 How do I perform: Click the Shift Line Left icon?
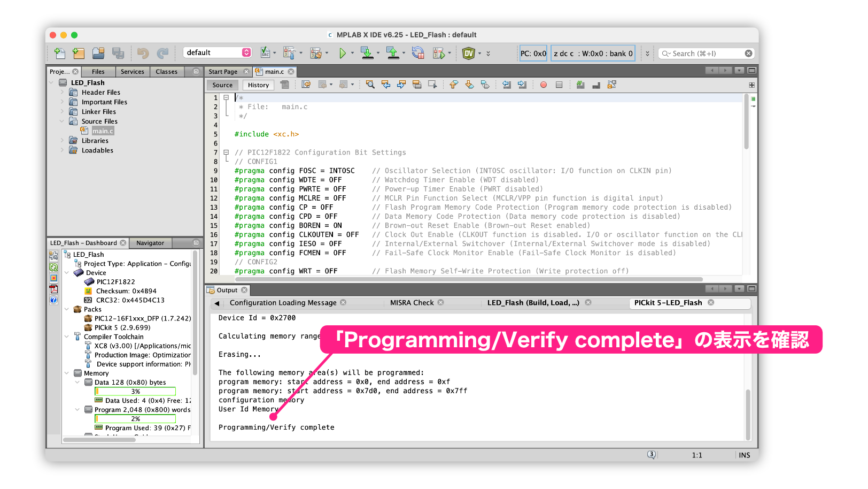coord(507,85)
